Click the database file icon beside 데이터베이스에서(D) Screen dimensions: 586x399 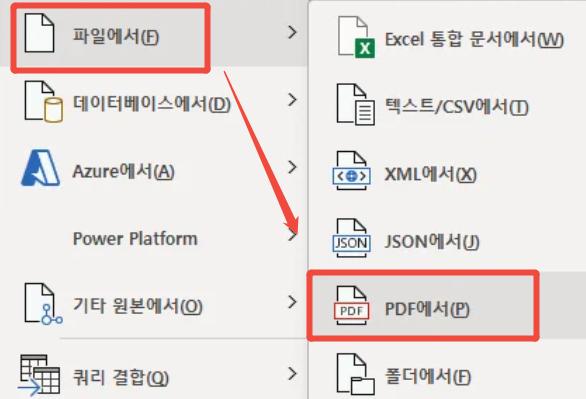coord(43,102)
